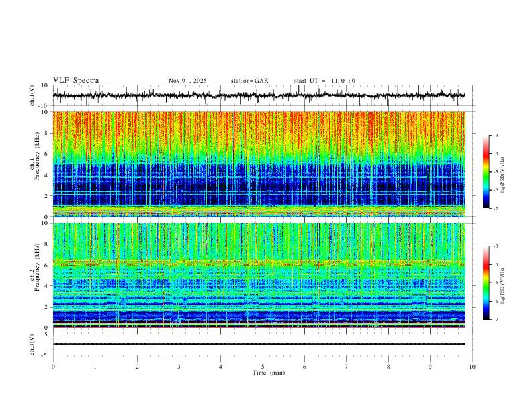Click the time axis tick label "4"
532x411 pixels.
(220, 367)
